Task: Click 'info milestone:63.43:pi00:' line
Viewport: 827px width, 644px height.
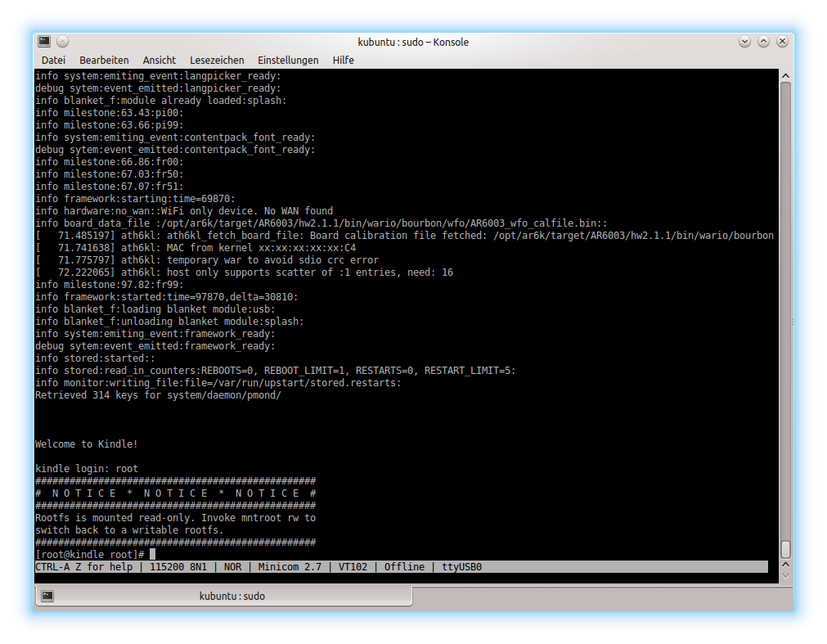Action: [109, 112]
